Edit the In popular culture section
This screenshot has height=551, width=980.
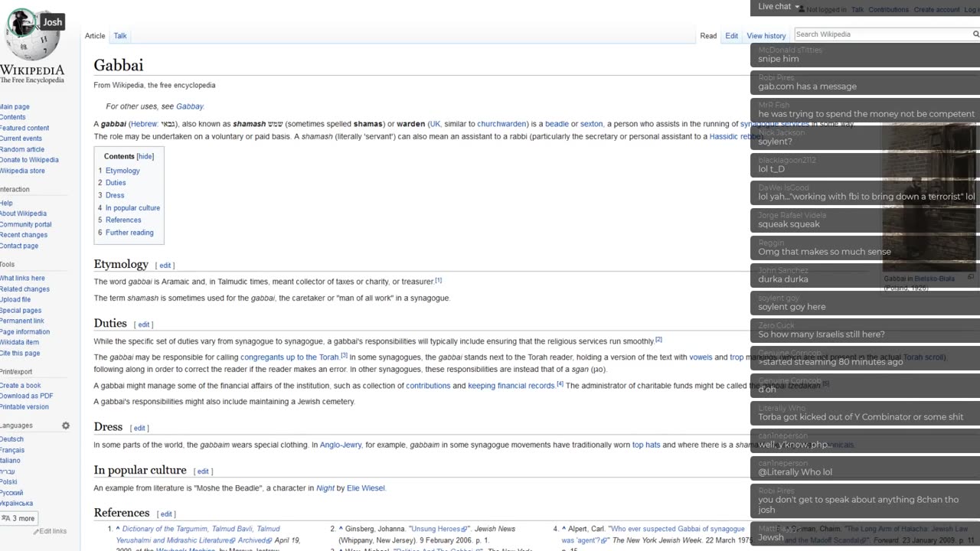point(204,471)
